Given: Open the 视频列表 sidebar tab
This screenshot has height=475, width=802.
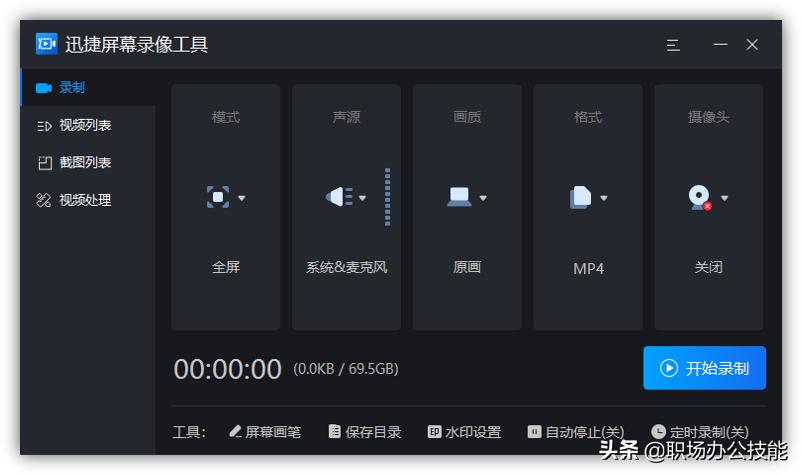Looking at the screenshot, I should point(87,125).
